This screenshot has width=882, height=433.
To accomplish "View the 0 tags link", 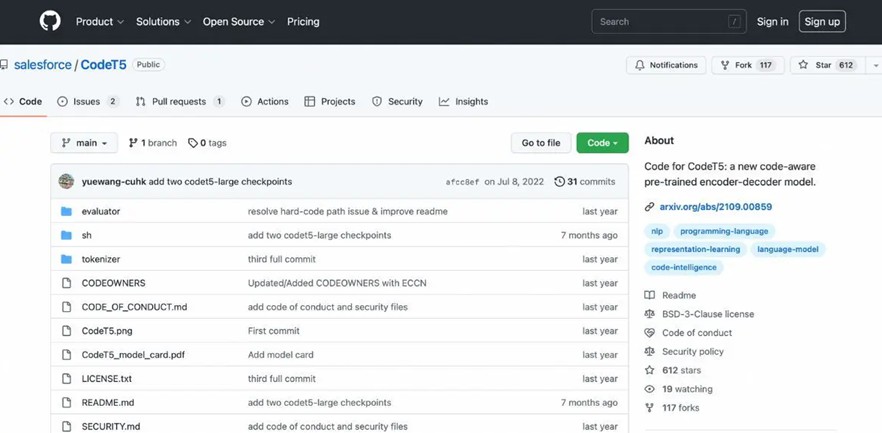I will click(x=207, y=143).
